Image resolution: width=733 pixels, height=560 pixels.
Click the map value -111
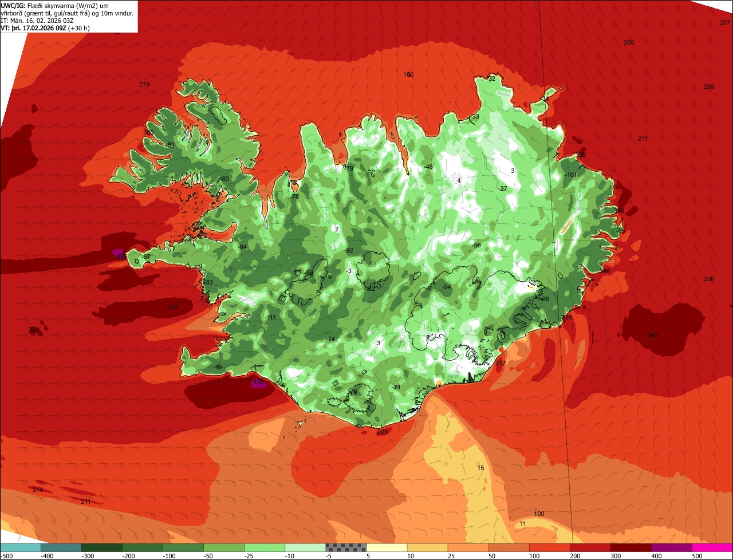271,317
